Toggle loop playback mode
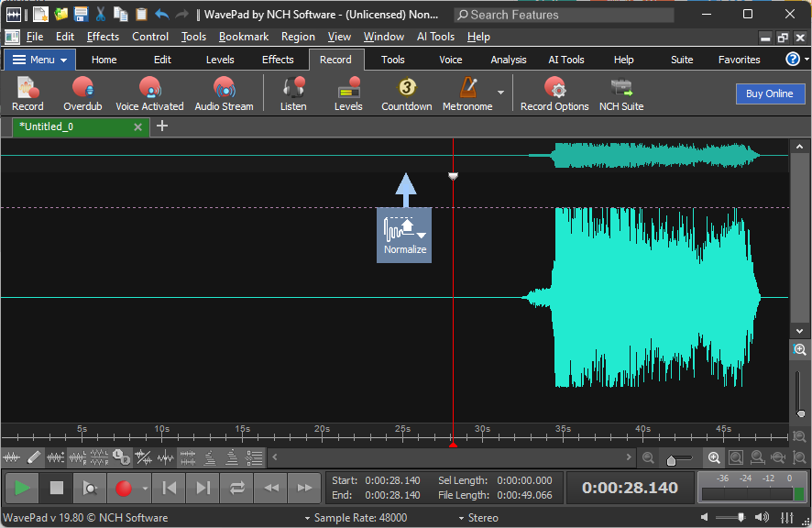Image resolution: width=812 pixels, height=528 pixels. 236,488
